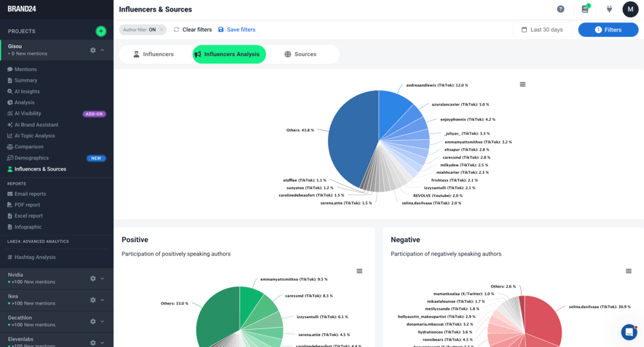Open the notifications icon in top bar
This screenshot has height=347, width=644.
pos(585,9)
